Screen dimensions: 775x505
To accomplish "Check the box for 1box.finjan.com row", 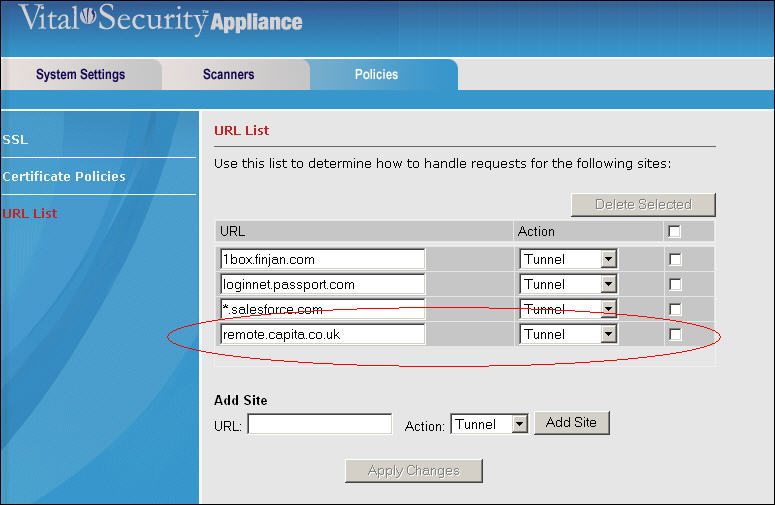I will pyautogui.click(x=675, y=259).
